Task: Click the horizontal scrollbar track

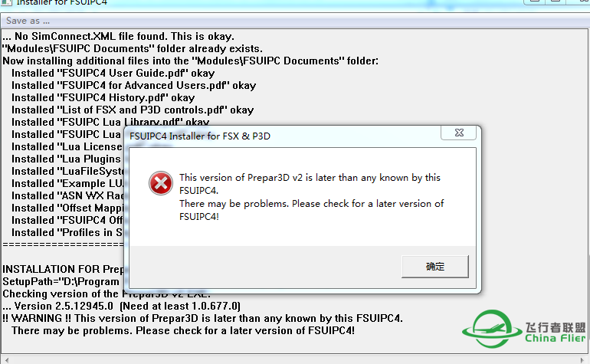Action: click(x=295, y=360)
